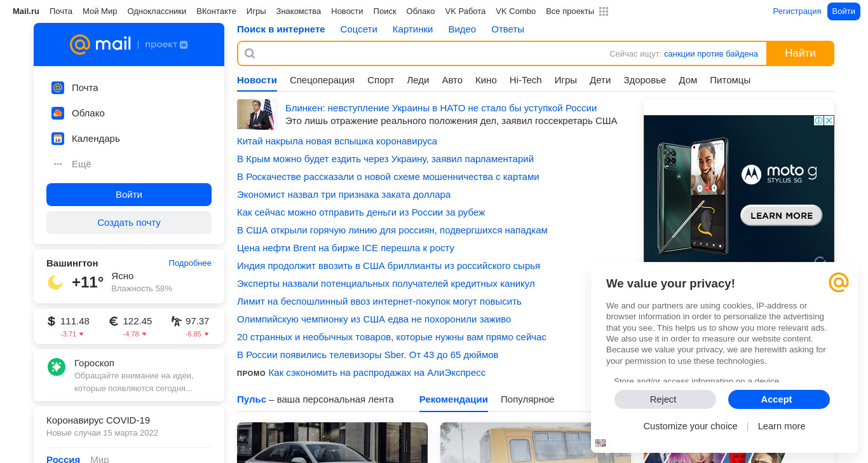Open the euro exchange rate
Screen dimensions: 868x463
[x=131, y=321]
